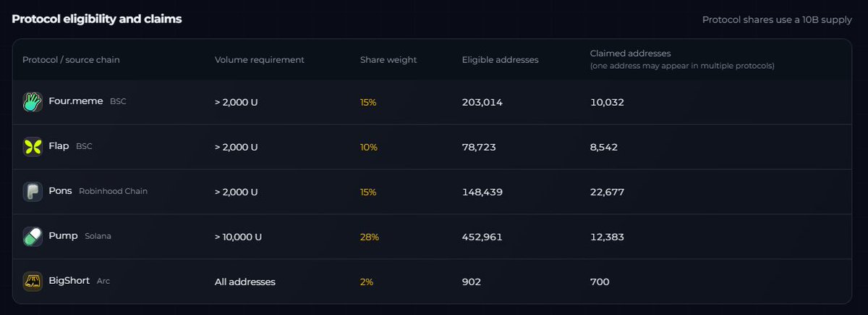Click the > 2,000 U requirement for Flap
This screenshot has width=868, height=315.
pos(236,147)
